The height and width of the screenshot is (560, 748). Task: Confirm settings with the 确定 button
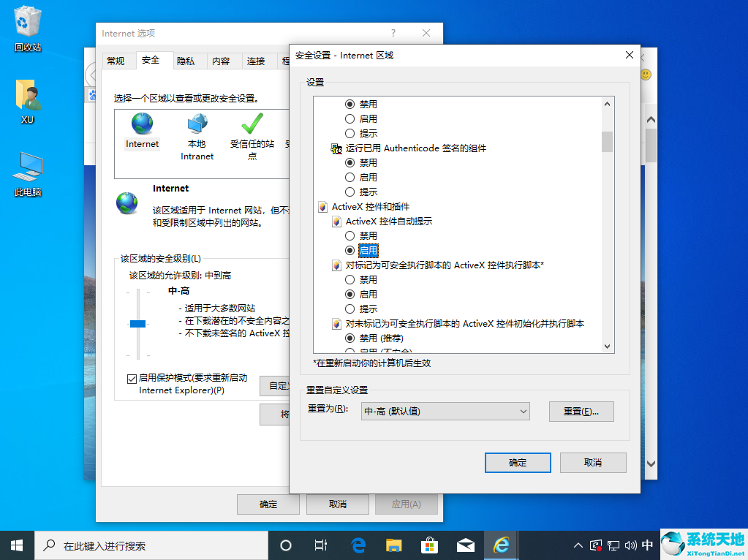click(518, 462)
